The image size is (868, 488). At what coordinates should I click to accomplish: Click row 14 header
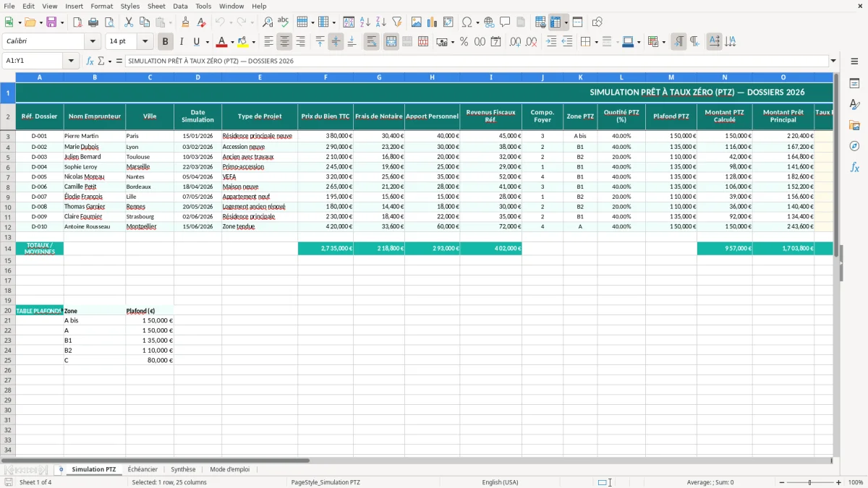[8, 249]
